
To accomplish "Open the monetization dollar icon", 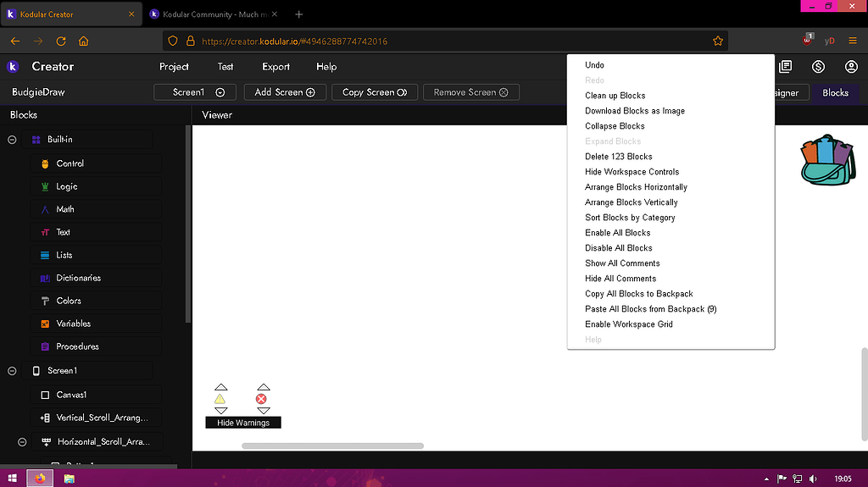I will 818,66.
